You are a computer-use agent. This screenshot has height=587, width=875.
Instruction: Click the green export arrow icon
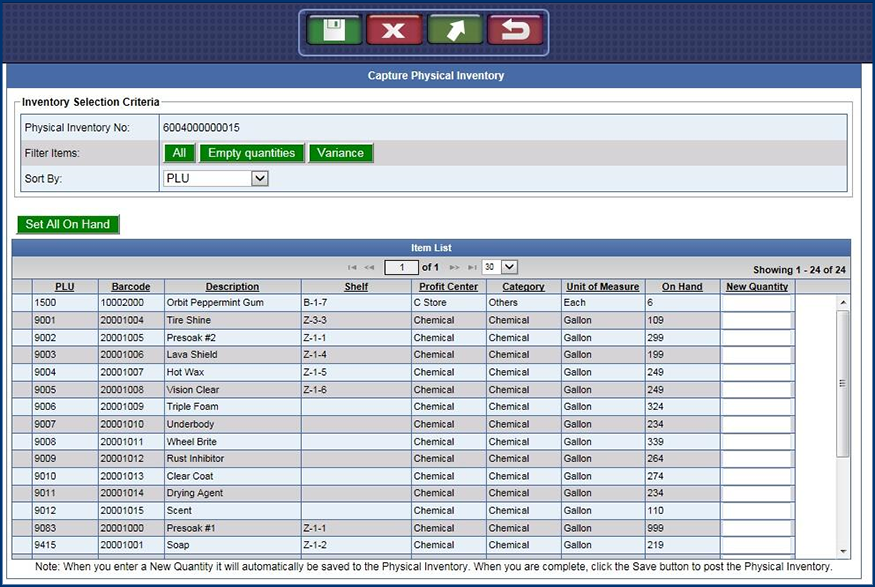click(x=455, y=30)
